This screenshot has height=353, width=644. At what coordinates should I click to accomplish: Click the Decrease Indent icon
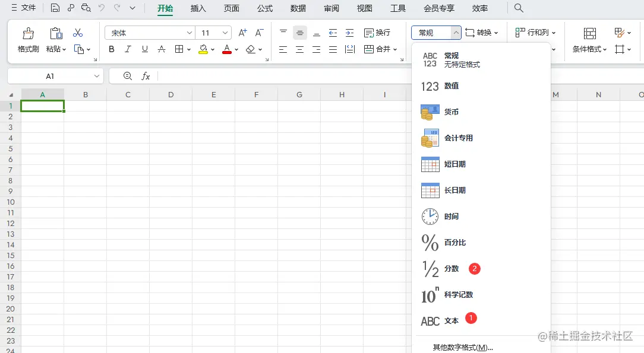coord(333,33)
